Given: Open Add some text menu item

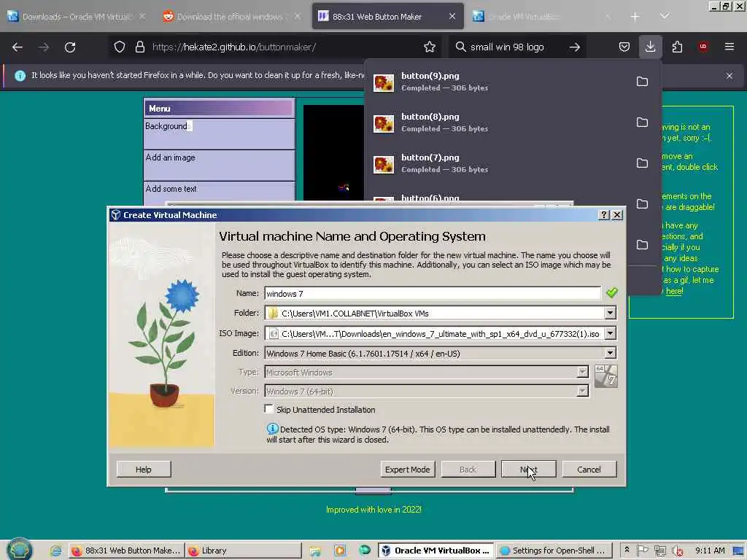Looking at the screenshot, I should coord(219,191).
